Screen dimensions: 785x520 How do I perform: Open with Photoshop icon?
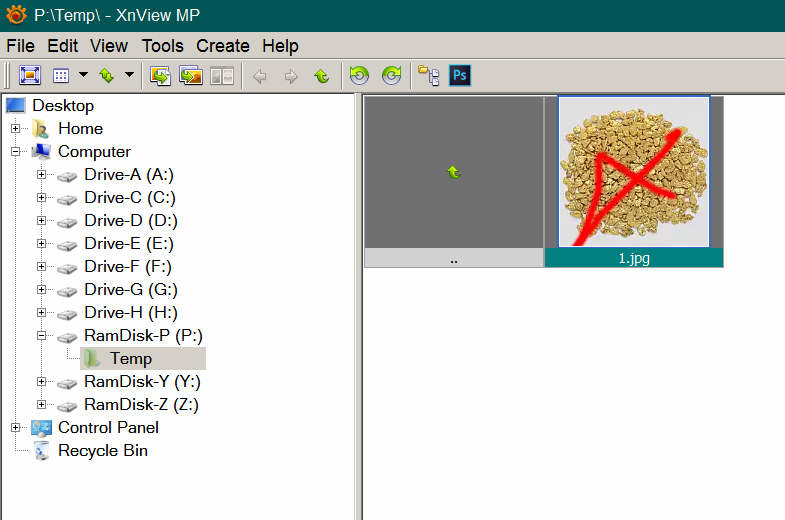tap(460, 76)
